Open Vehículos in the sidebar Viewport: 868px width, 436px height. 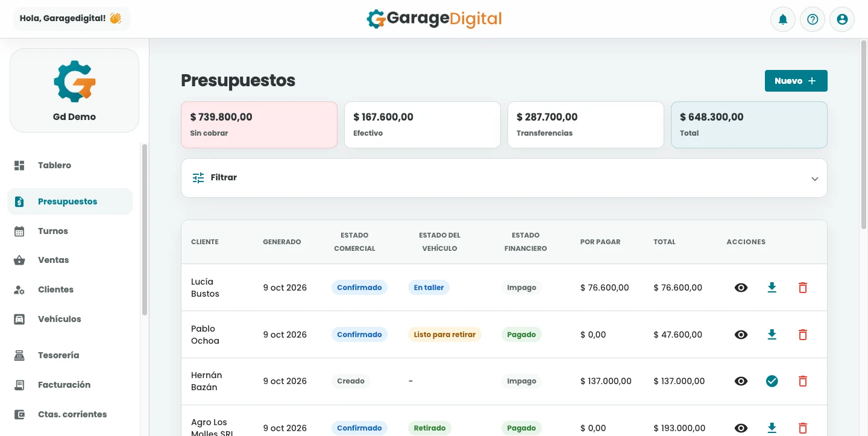[70, 319]
